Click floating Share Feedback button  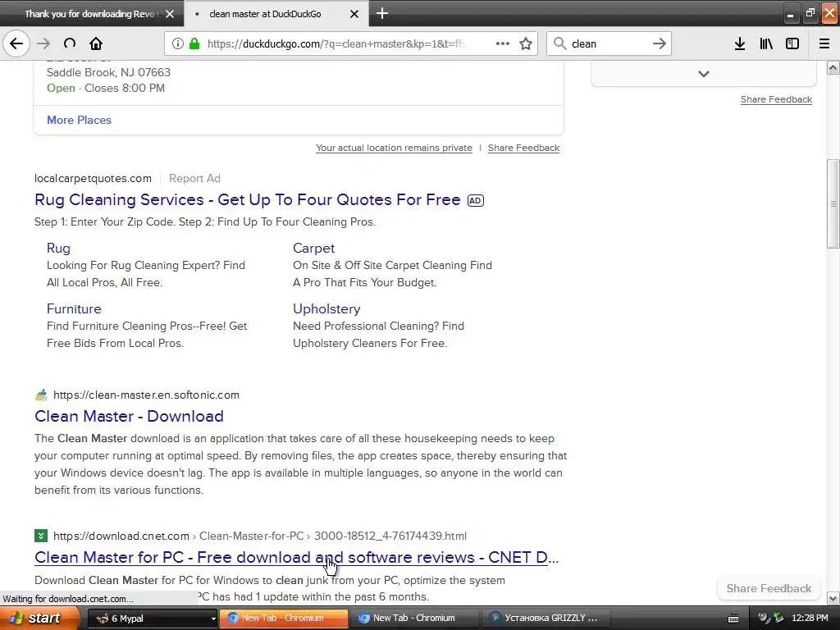click(x=769, y=588)
